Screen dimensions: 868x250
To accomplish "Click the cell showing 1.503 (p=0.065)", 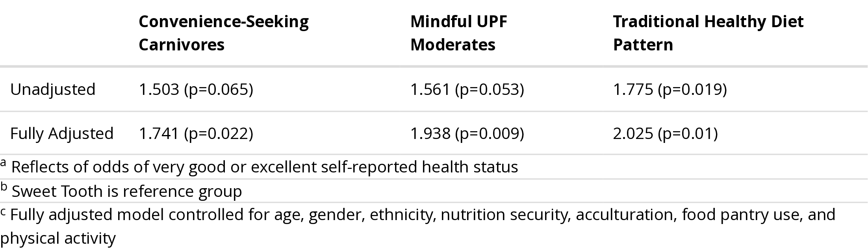I will tap(196, 89).
